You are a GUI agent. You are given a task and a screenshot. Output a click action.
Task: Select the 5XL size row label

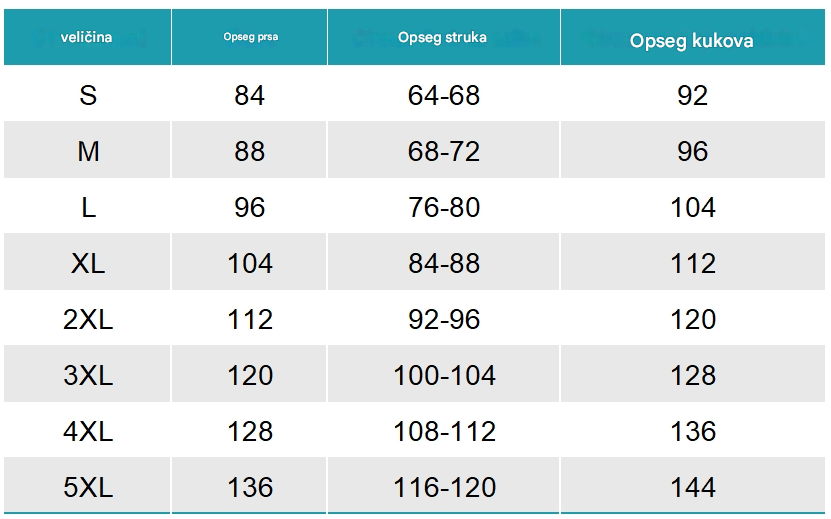(87, 486)
